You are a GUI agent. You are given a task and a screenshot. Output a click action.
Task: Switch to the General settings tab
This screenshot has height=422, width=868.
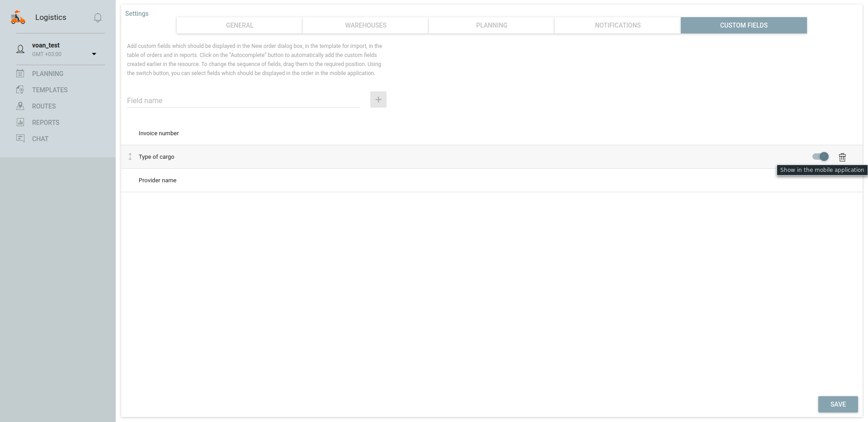click(240, 25)
